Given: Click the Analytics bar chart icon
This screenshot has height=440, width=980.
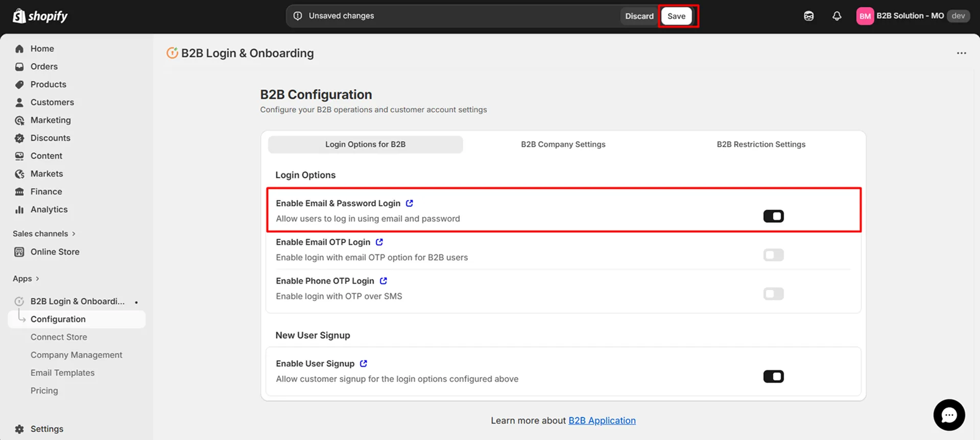Looking at the screenshot, I should [x=19, y=209].
